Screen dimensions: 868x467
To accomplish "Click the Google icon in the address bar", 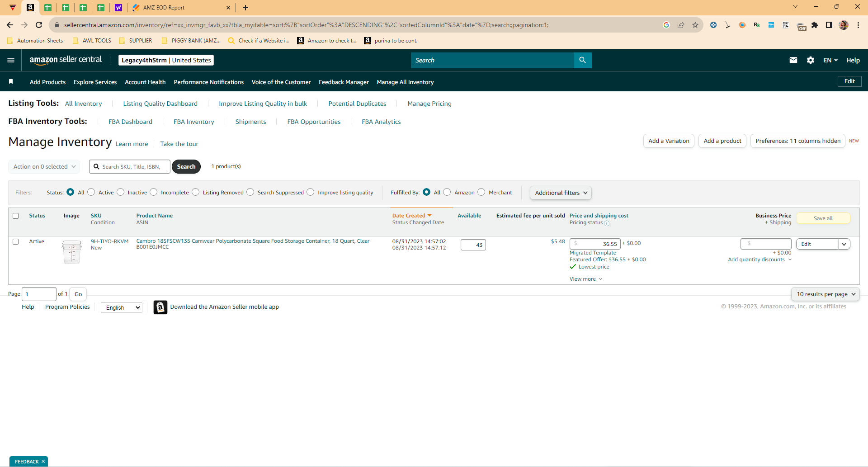I will (x=666, y=25).
